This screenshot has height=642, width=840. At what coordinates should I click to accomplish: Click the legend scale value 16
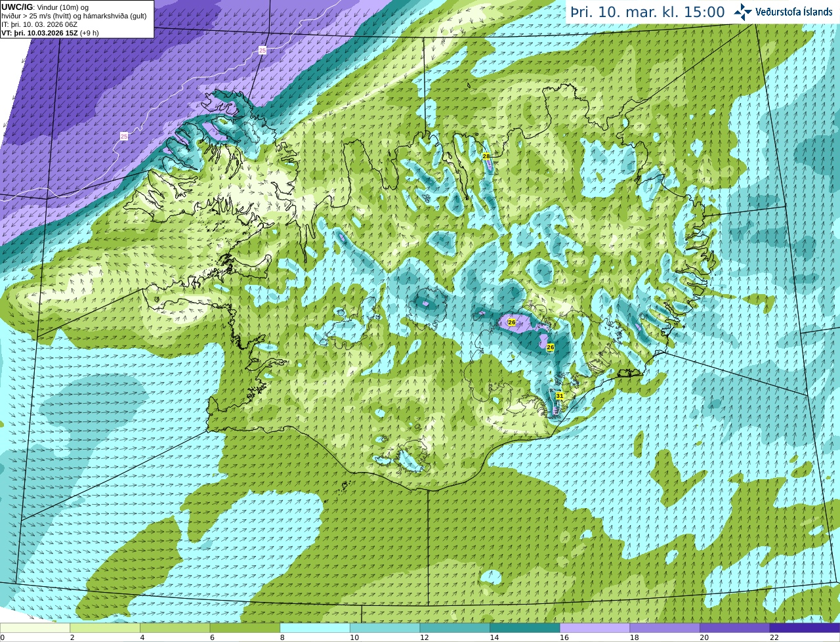(x=564, y=637)
